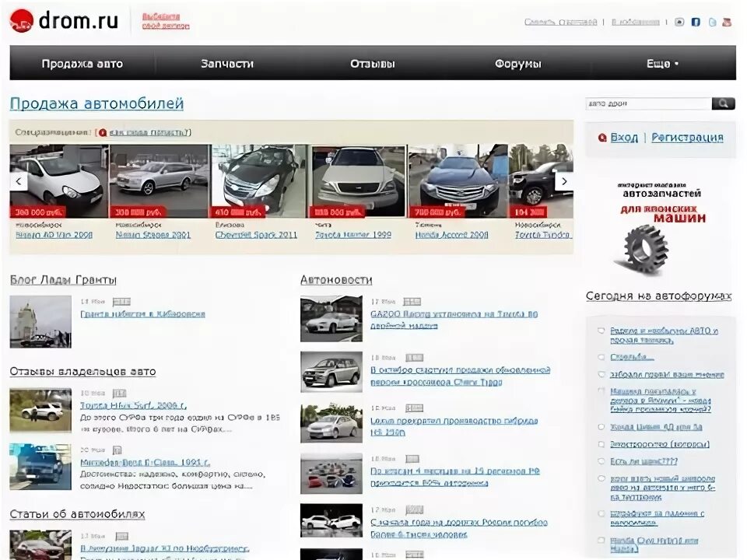Open the Гранта blog post thumbnail
The image size is (747, 560).
pos(40,322)
